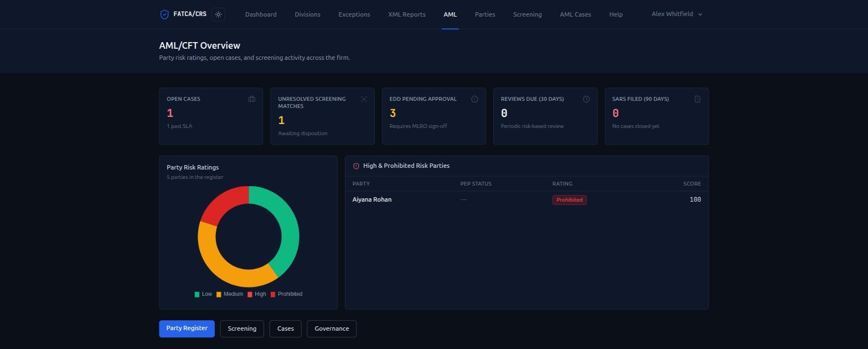This screenshot has width=868, height=349.
Task: Click '5 parties in the register' text
Action: pos(195,177)
